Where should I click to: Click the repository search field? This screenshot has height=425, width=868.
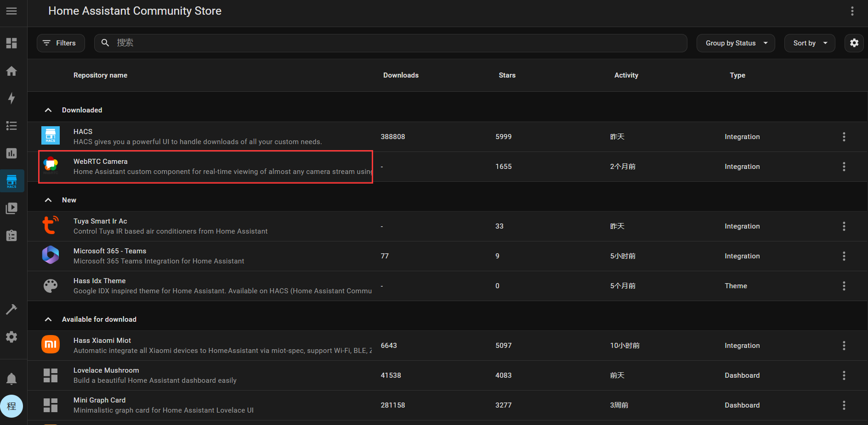(x=391, y=43)
